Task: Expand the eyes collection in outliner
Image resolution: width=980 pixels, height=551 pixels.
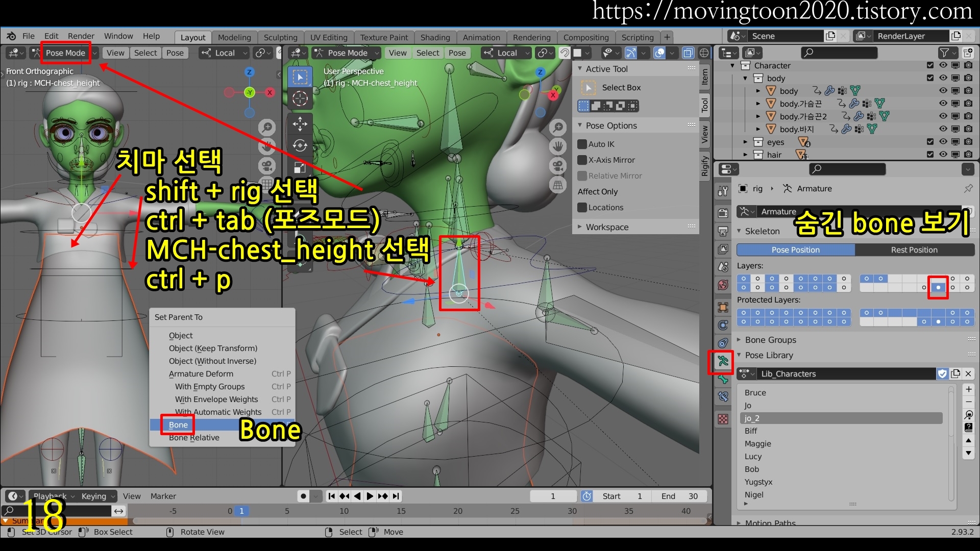Action: (745, 142)
